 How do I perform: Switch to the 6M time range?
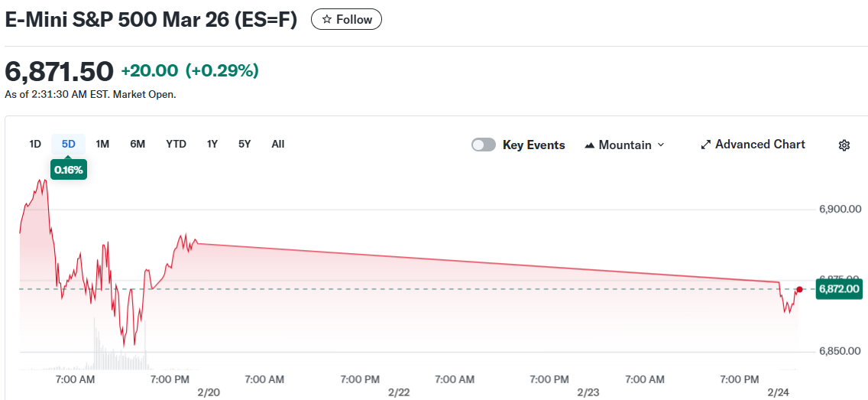click(x=138, y=144)
